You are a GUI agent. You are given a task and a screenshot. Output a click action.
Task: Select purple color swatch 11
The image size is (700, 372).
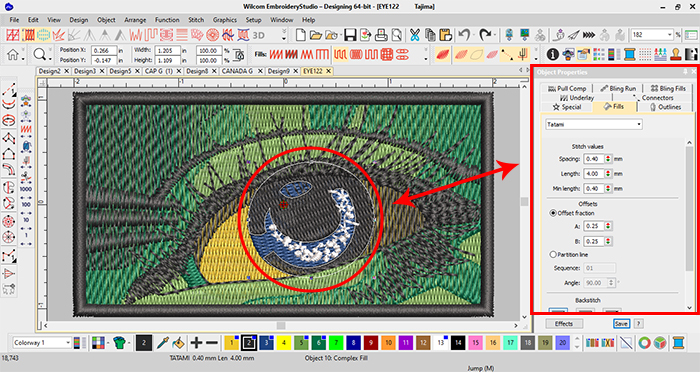[x=406, y=343]
